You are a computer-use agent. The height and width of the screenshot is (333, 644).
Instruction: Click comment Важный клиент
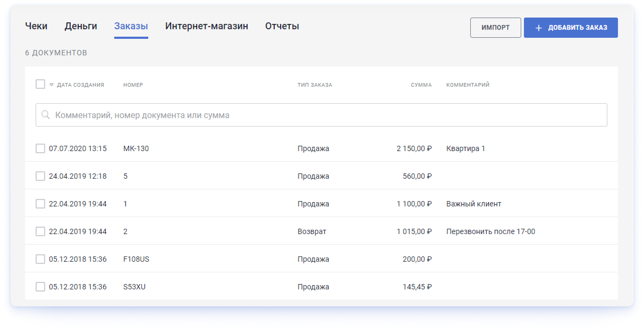point(474,204)
